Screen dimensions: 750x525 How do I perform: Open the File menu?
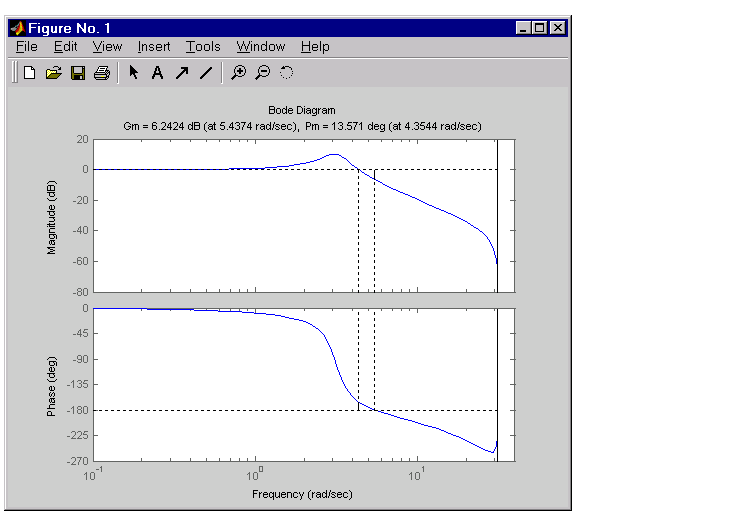coord(26,47)
